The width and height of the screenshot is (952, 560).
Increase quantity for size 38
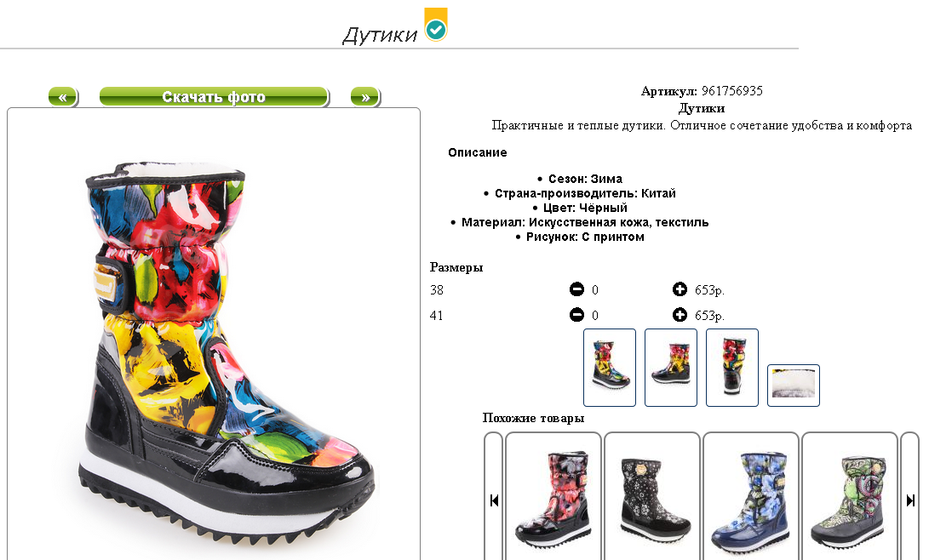(680, 289)
